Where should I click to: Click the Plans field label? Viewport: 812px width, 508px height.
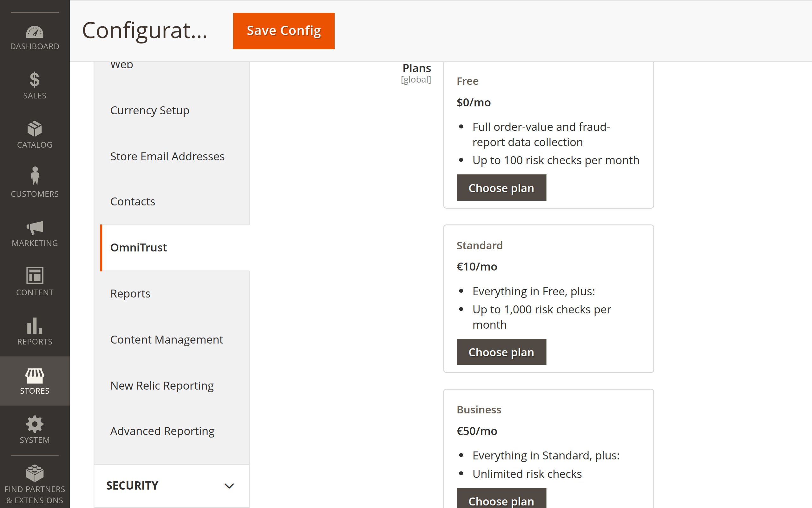click(x=417, y=68)
